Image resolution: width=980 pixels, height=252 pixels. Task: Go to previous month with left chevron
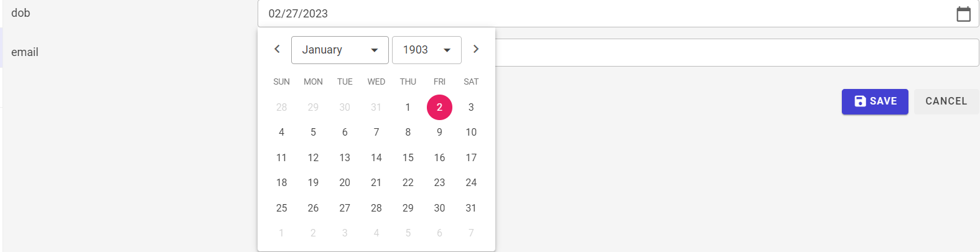(x=278, y=49)
